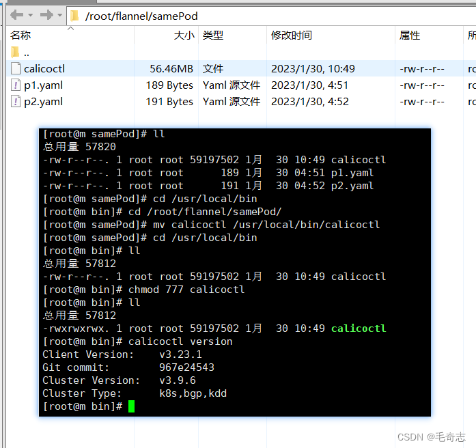This screenshot has width=476, height=448.
Task: Select the calicoctl file icon
Action: (x=16, y=68)
